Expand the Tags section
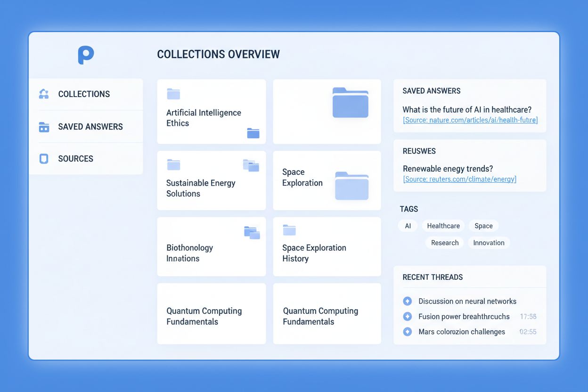This screenshot has height=392, width=588. point(408,209)
